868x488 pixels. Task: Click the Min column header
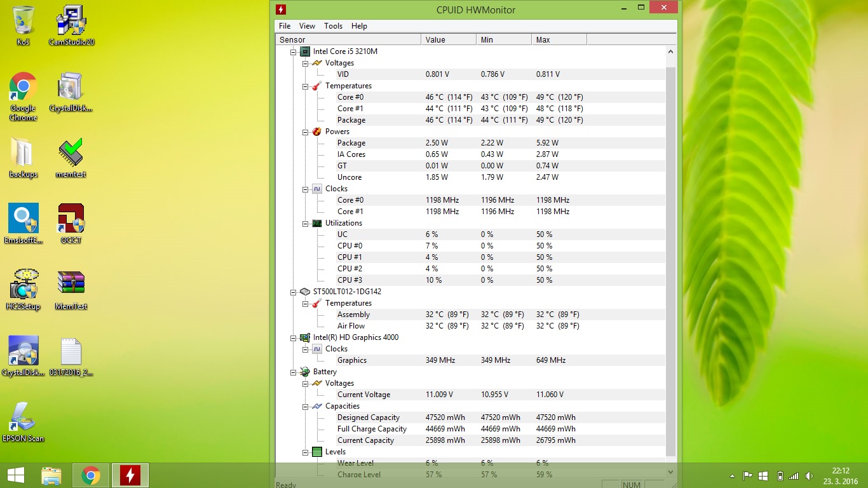tap(504, 39)
